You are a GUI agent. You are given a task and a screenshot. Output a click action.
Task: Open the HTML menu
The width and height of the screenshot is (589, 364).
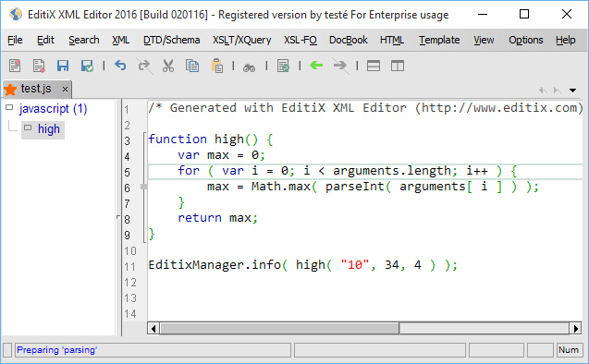coord(392,40)
